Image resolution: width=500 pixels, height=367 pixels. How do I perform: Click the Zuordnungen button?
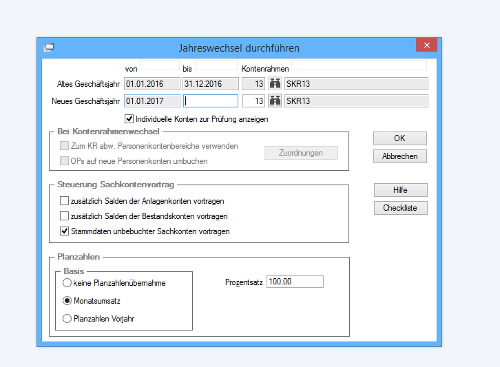point(301,153)
